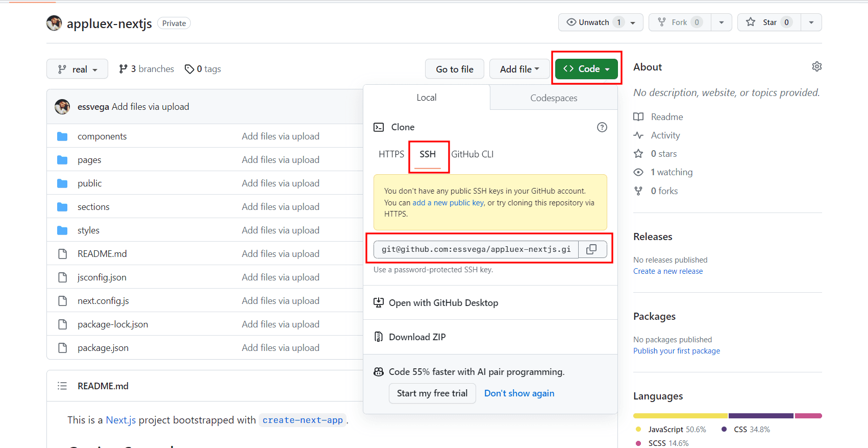
Task: Copy the SSH clone URL to clipboard
Action: point(592,249)
